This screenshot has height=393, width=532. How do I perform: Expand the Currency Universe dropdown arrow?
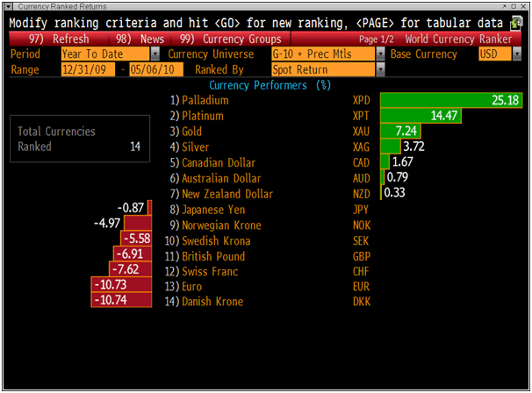(381, 54)
